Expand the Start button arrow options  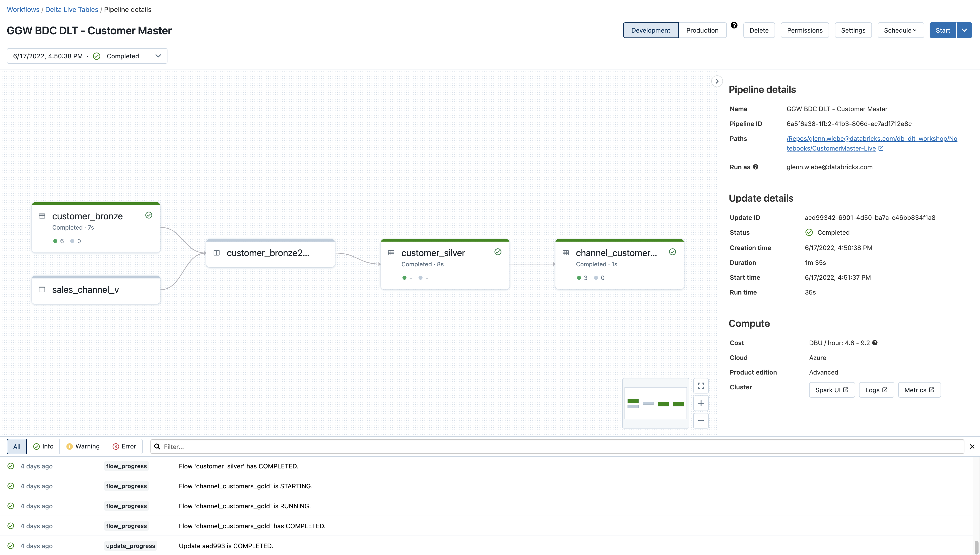tap(964, 30)
